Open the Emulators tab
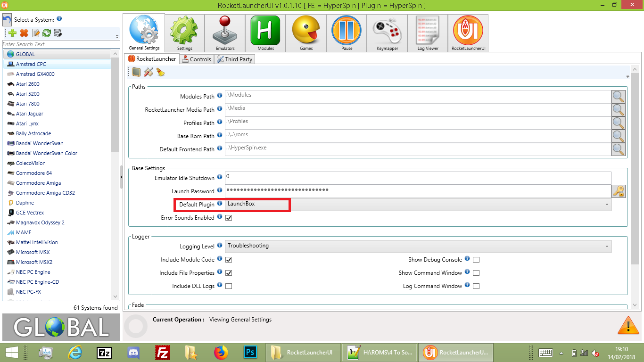644x362 pixels. click(x=225, y=33)
